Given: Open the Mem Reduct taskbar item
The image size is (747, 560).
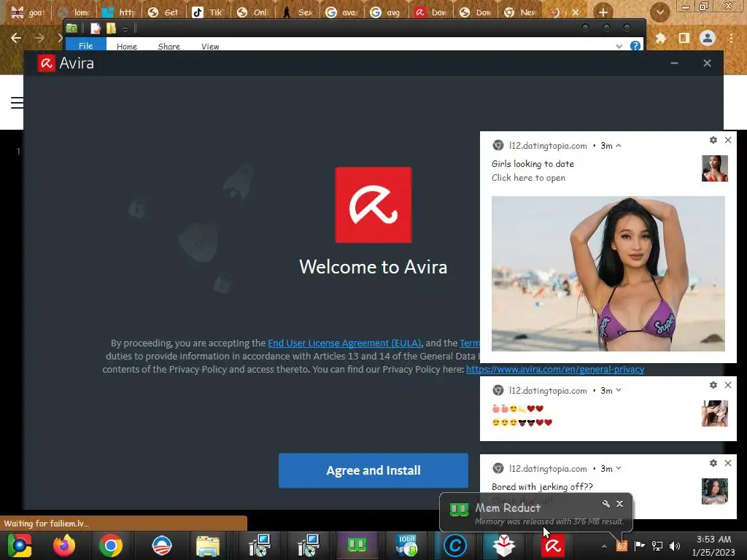Looking at the screenshot, I should point(357,545).
